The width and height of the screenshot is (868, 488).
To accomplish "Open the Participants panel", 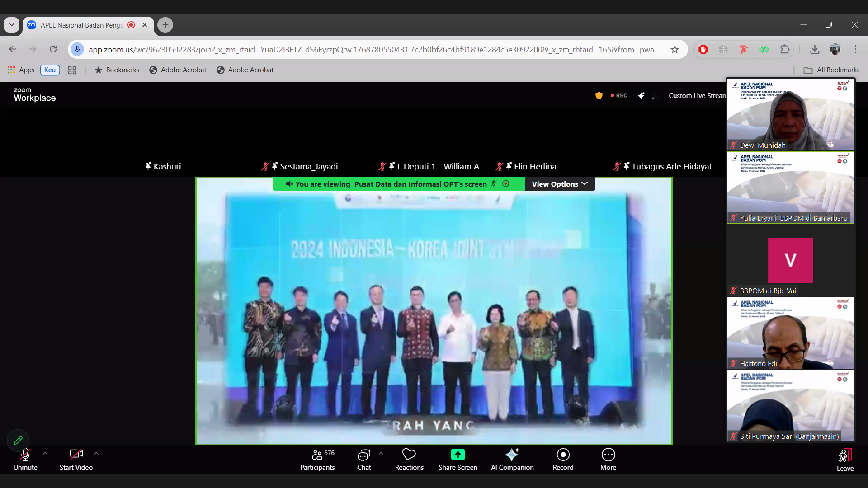I will pos(317,459).
